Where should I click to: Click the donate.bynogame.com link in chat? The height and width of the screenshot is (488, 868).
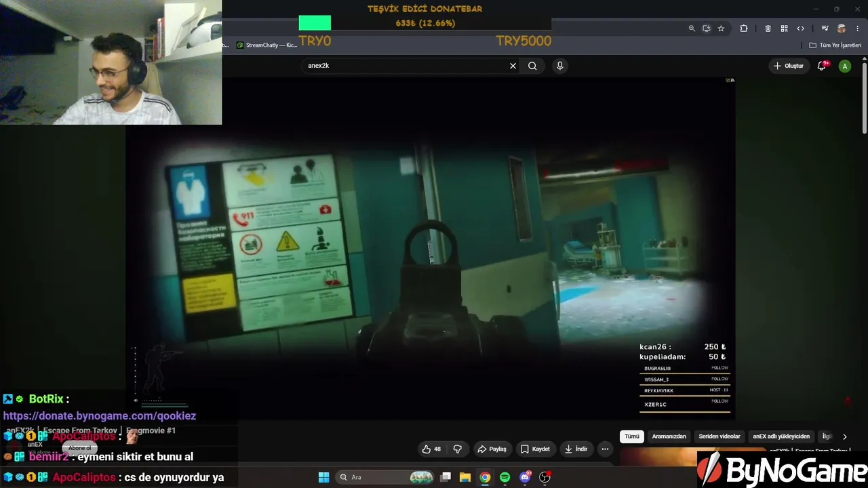tap(100, 415)
